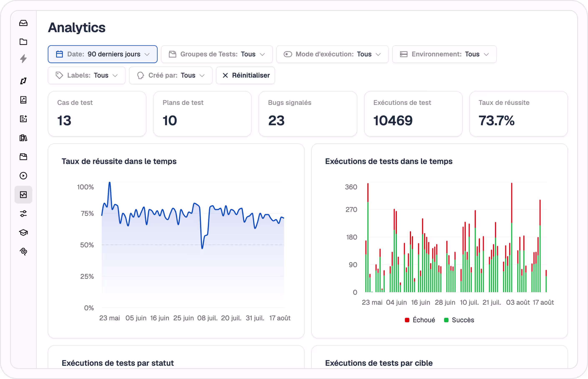The width and height of the screenshot is (588, 379).
Task: Click the Taux de réussite dans le temps title
Action: (x=119, y=161)
